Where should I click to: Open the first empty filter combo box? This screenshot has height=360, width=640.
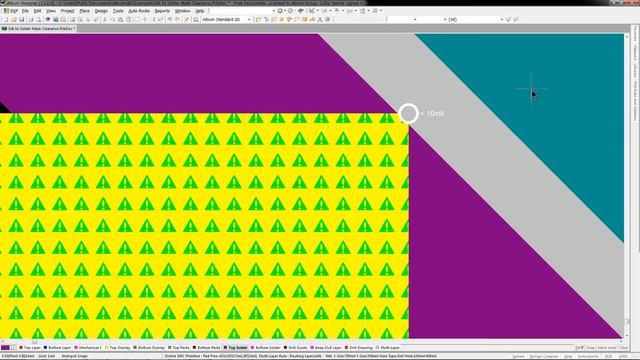(402, 20)
